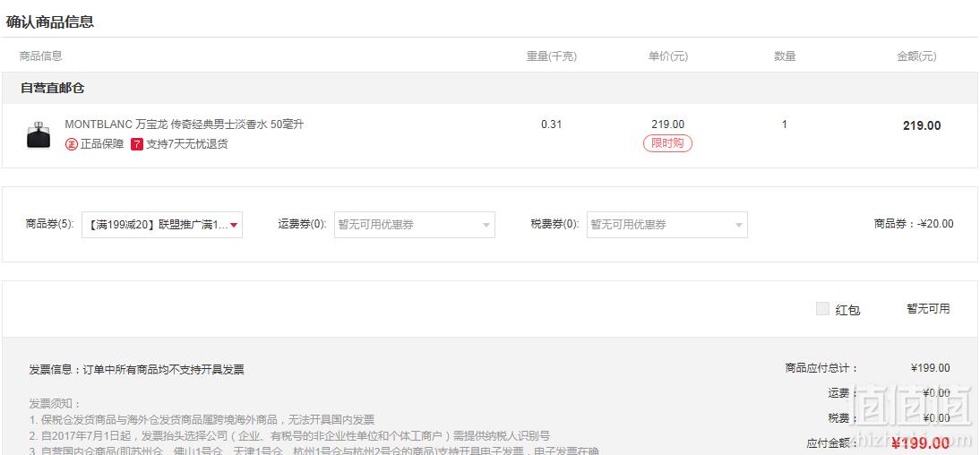Image resolution: width=980 pixels, height=455 pixels.
Task: Select the unit price 219.00
Action: coord(667,124)
